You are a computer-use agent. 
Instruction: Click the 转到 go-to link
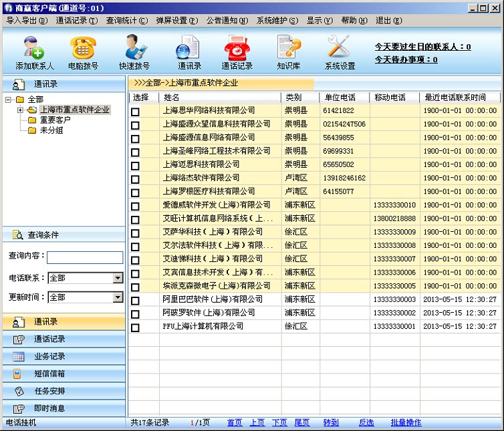tap(331, 422)
